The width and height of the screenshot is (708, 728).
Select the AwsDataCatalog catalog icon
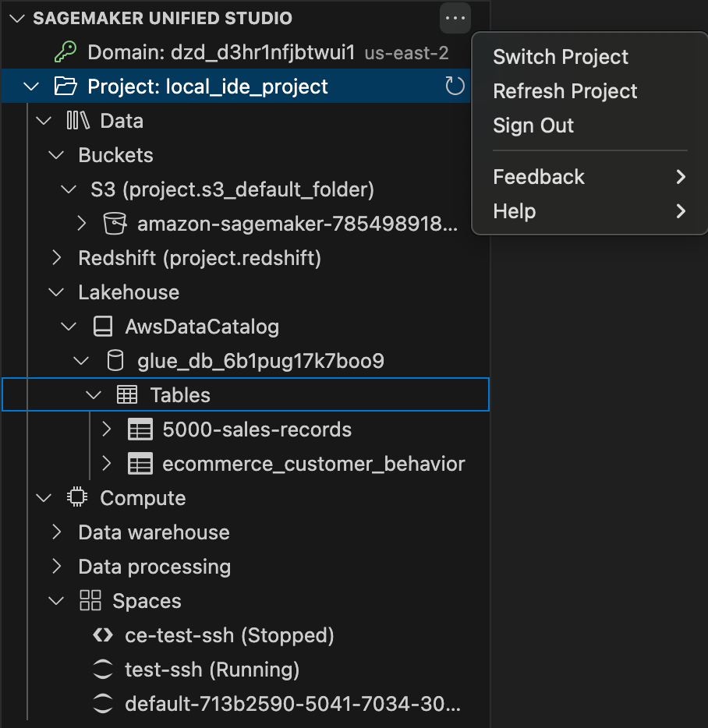(102, 326)
